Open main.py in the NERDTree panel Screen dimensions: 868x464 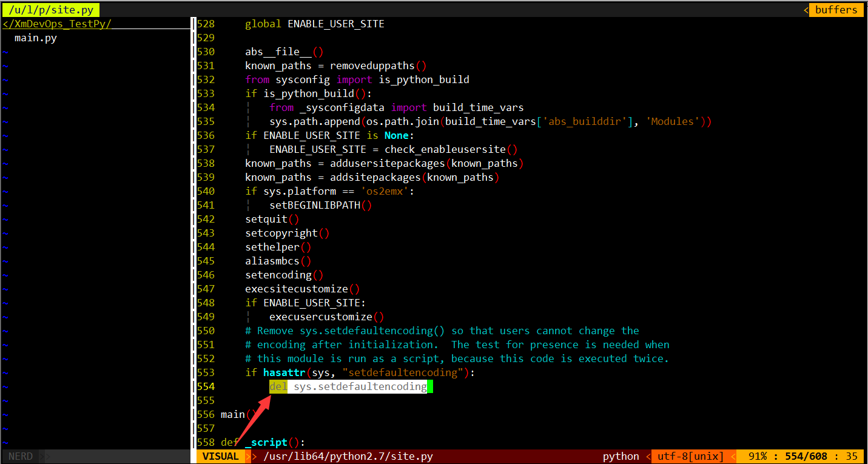36,38
